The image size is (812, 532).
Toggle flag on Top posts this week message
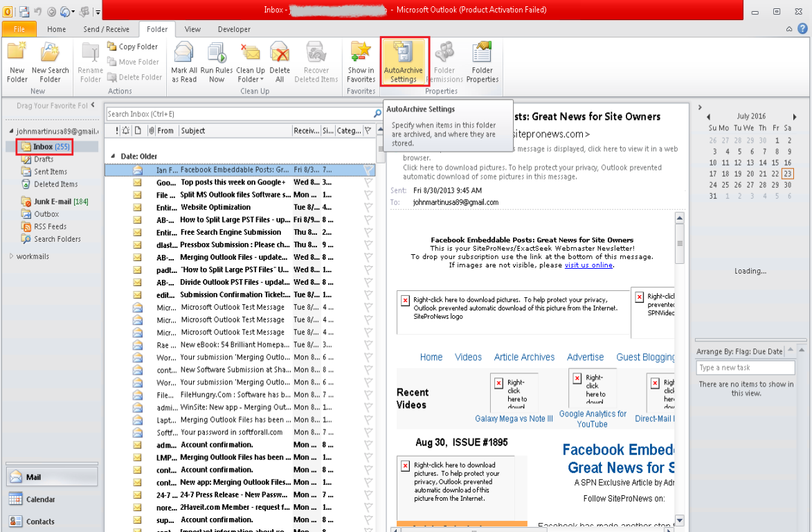(368, 182)
